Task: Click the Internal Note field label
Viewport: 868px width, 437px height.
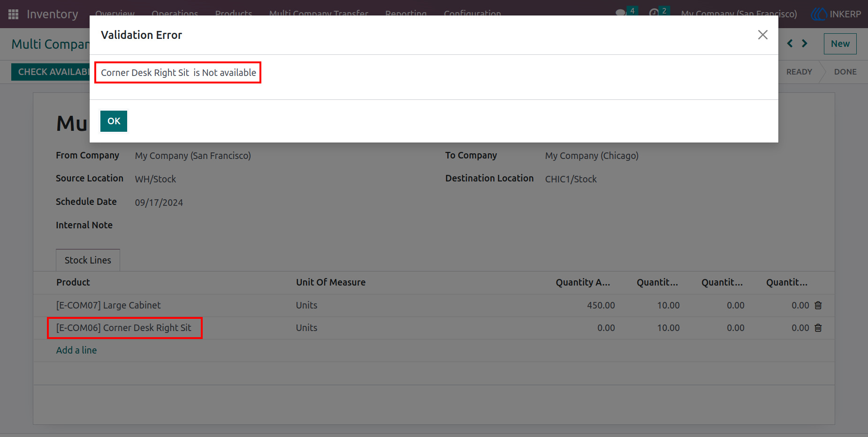Action: (84, 225)
